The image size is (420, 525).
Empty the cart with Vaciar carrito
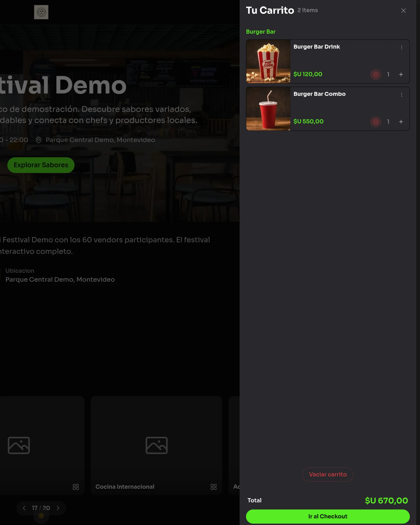coord(328,474)
